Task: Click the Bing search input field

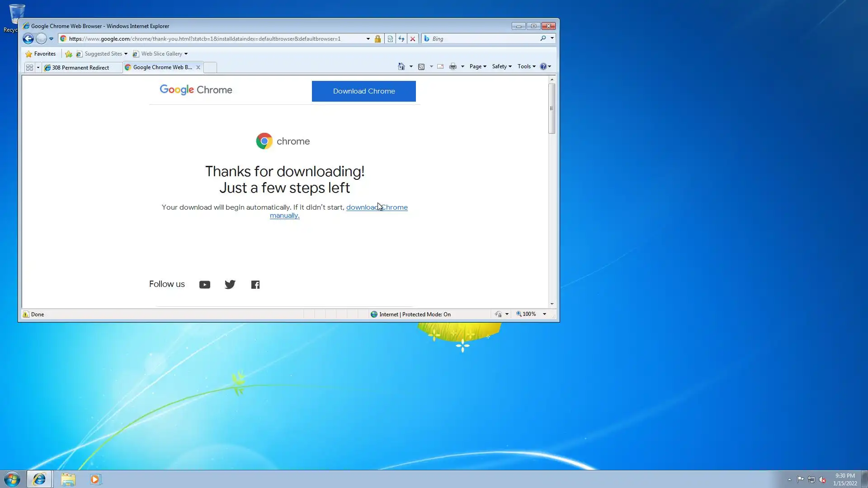Action: (x=484, y=39)
